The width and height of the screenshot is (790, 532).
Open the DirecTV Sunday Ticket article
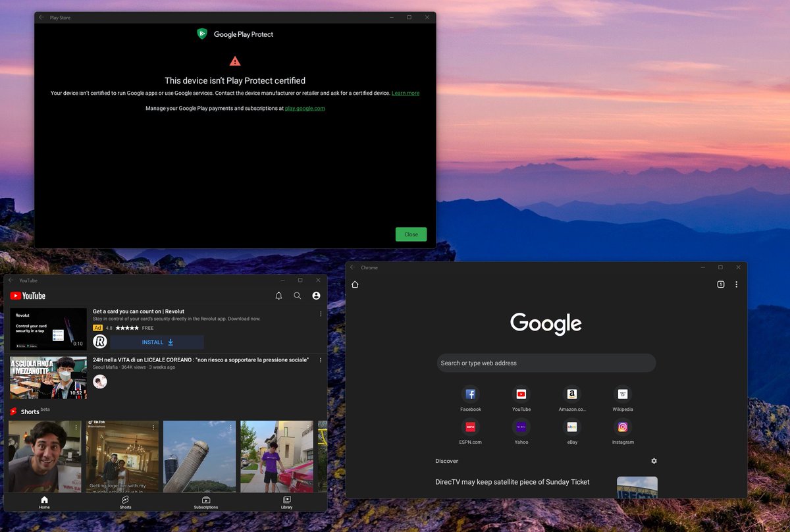point(512,482)
